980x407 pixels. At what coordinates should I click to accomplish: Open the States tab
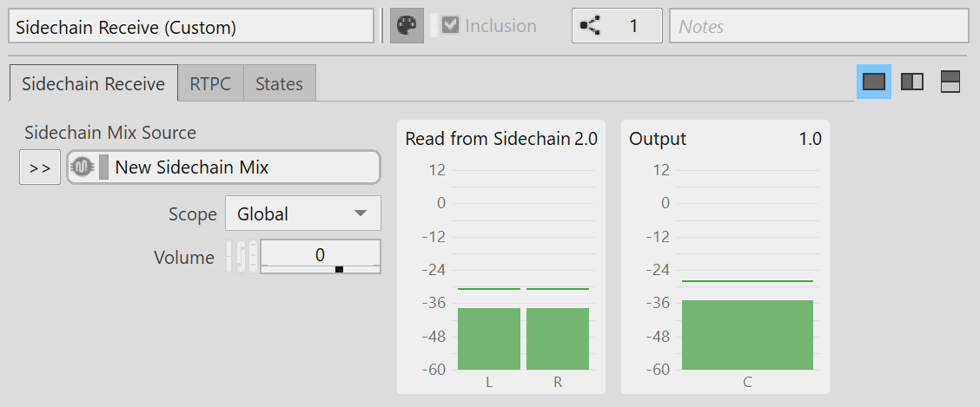279,84
